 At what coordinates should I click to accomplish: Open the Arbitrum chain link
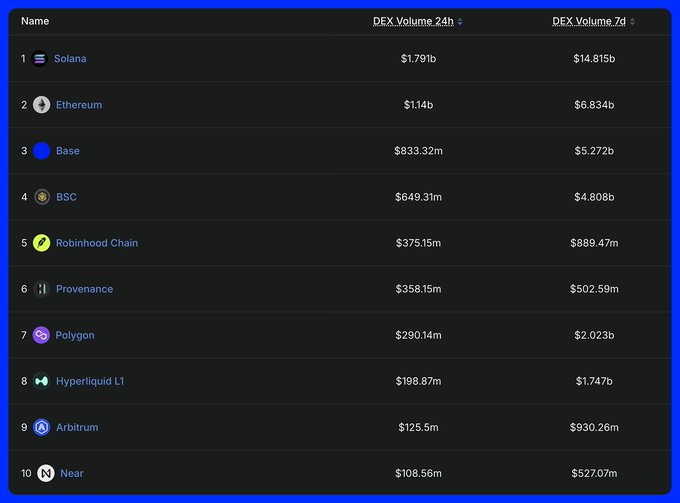77,427
